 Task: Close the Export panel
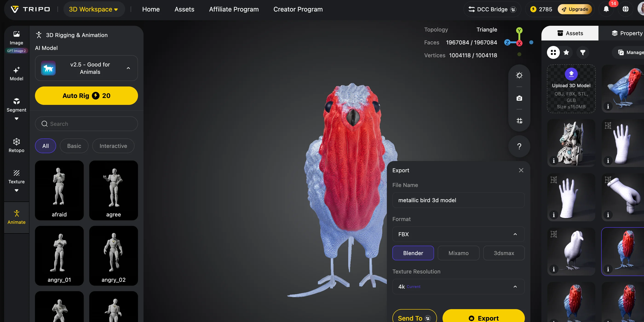[521, 170]
